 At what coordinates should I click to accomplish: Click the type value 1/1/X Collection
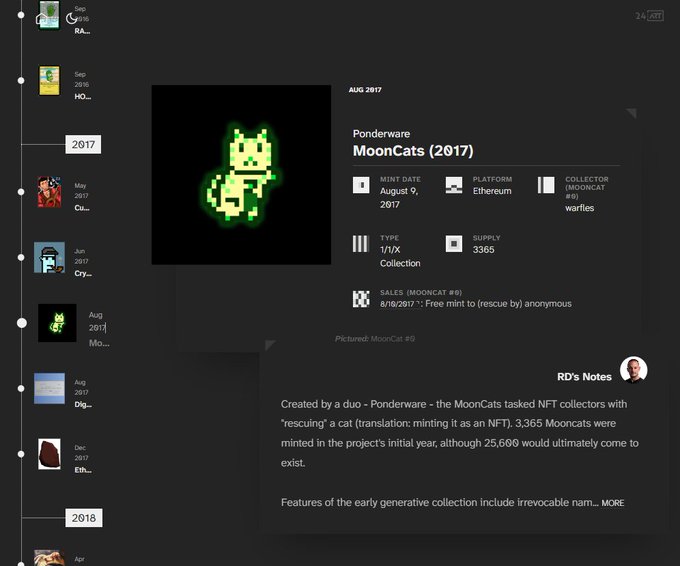pyautogui.click(x=400, y=256)
